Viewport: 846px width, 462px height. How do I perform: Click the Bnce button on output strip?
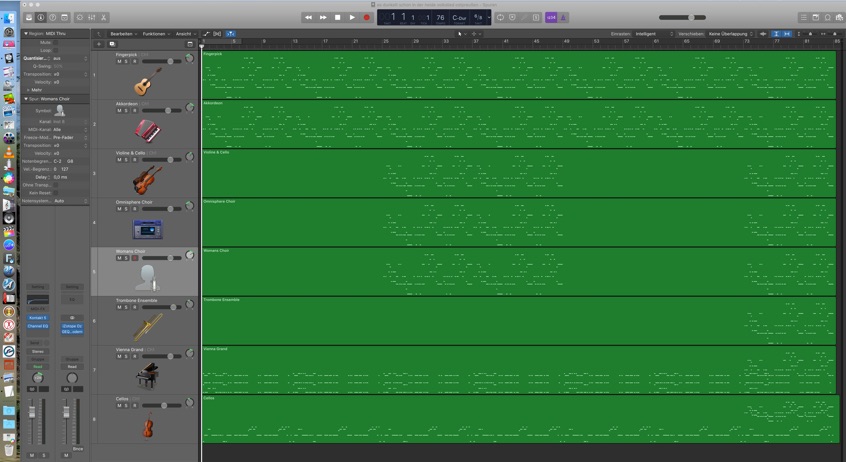coord(78,449)
